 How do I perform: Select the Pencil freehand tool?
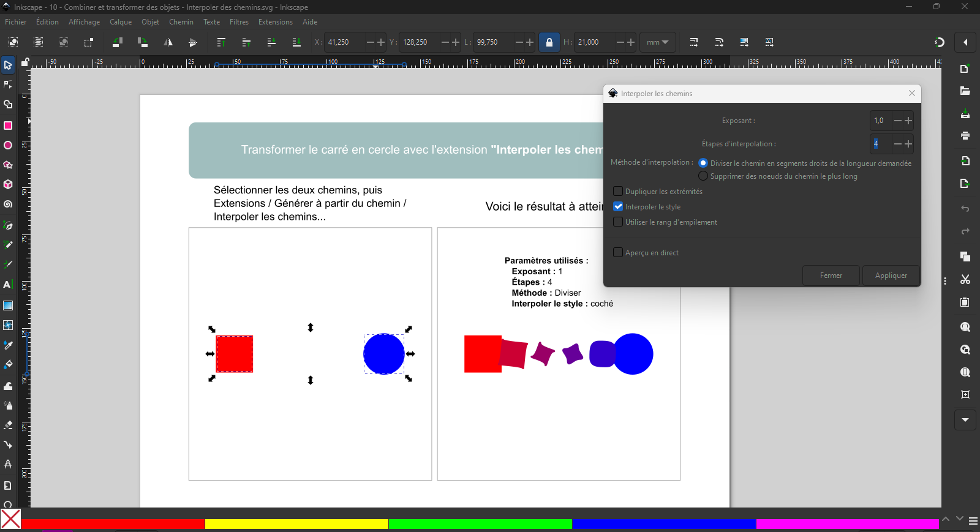click(8, 245)
